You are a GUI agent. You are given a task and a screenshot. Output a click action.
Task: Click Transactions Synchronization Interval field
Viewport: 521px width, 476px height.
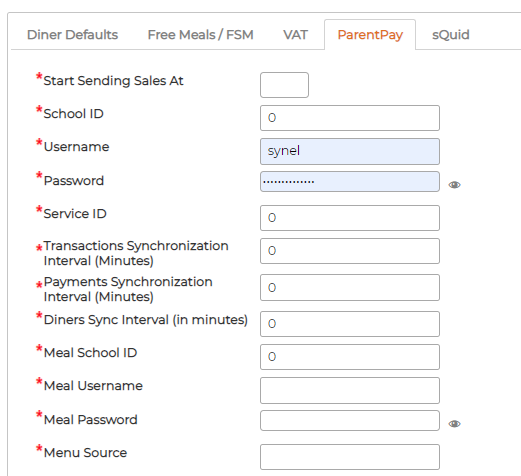point(350,251)
